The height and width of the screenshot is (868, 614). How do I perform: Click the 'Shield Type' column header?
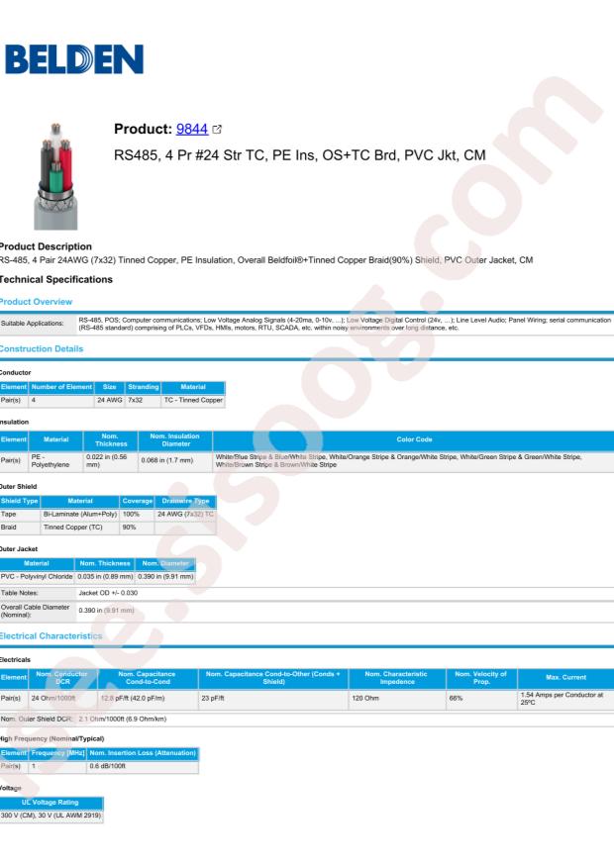[20, 501]
